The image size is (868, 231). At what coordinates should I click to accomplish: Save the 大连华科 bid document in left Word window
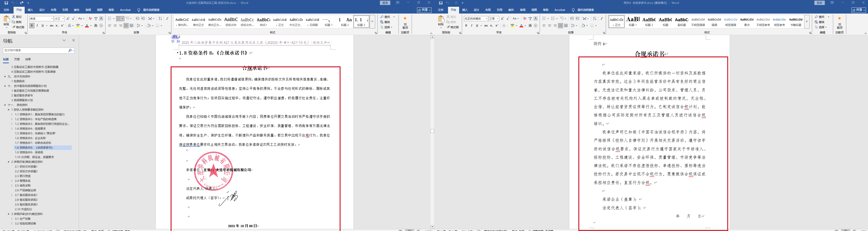(x=6, y=3)
